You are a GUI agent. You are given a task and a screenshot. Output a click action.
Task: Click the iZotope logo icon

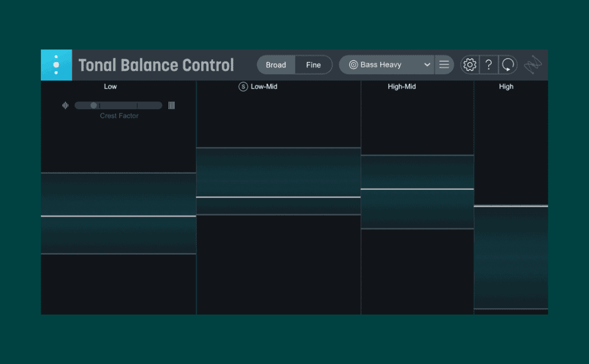pos(533,65)
